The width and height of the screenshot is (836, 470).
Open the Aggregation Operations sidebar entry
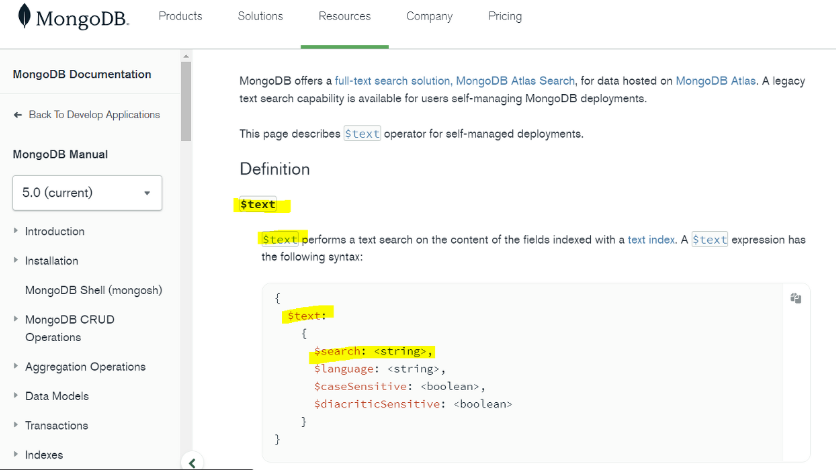[85, 367]
